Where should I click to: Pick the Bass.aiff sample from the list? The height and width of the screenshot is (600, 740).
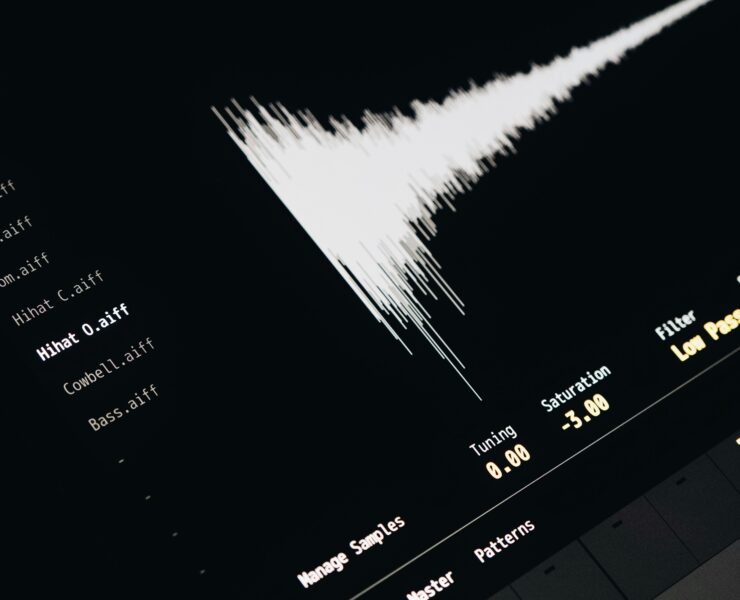point(124,407)
